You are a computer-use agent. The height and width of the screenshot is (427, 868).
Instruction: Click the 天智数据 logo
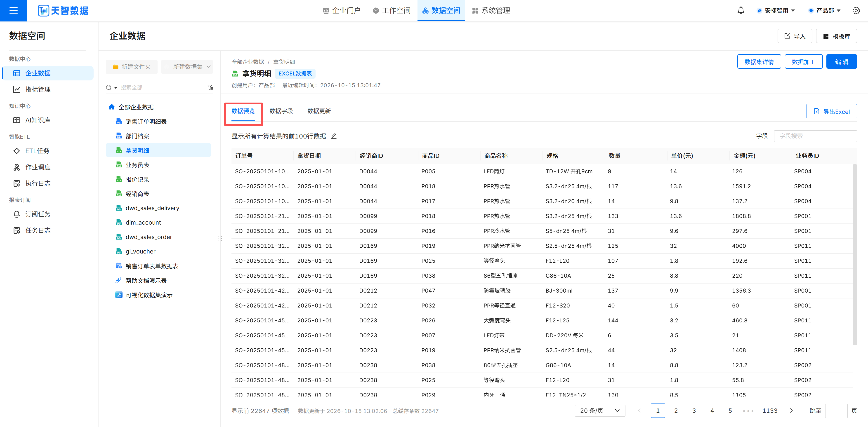[63, 11]
